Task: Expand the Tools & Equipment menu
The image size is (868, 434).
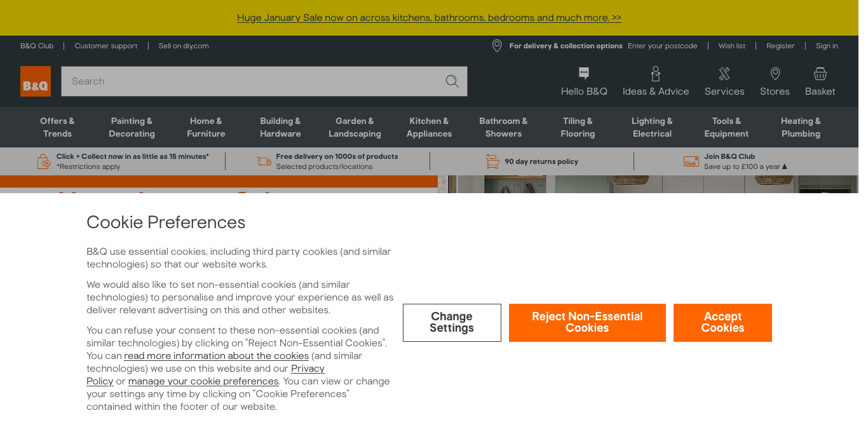Action: tap(726, 127)
